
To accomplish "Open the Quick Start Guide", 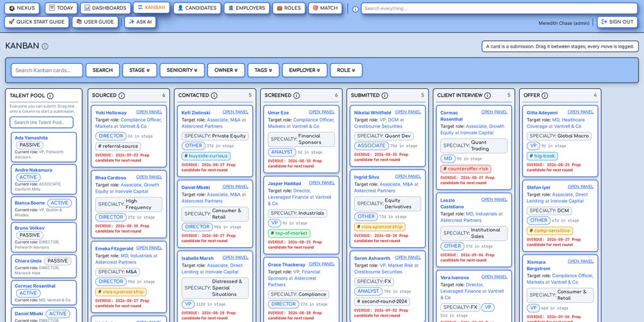I will pos(37,22).
